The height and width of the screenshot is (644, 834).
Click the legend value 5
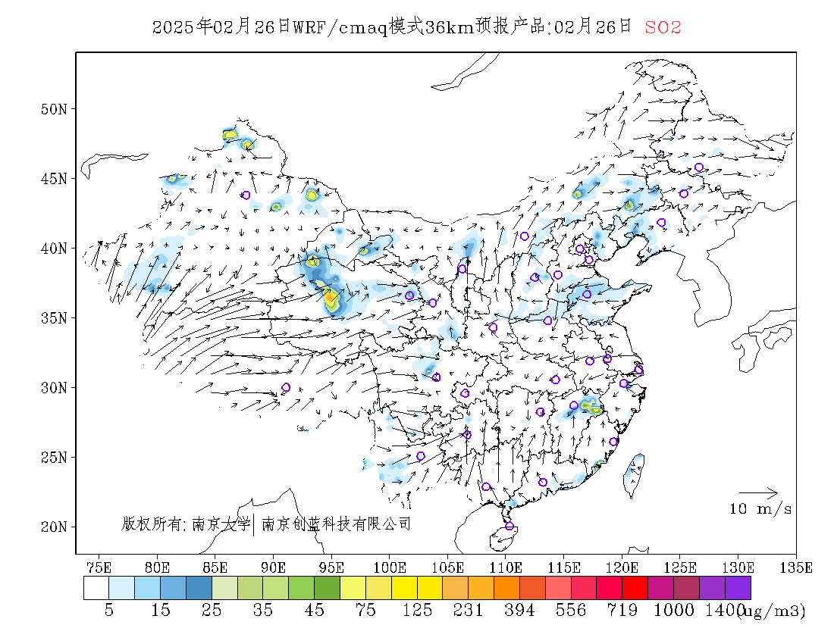coord(109,610)
